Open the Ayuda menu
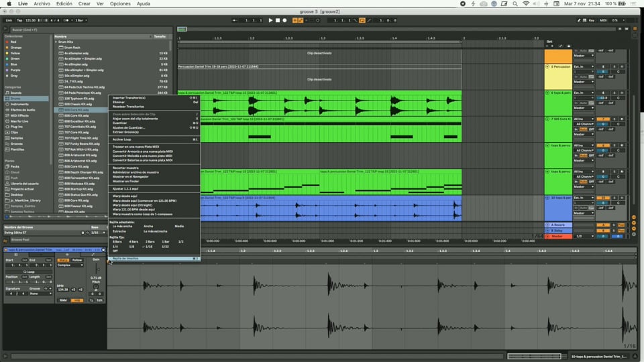Viewport: 644px width, 362px height. click(x=144, y=4)
